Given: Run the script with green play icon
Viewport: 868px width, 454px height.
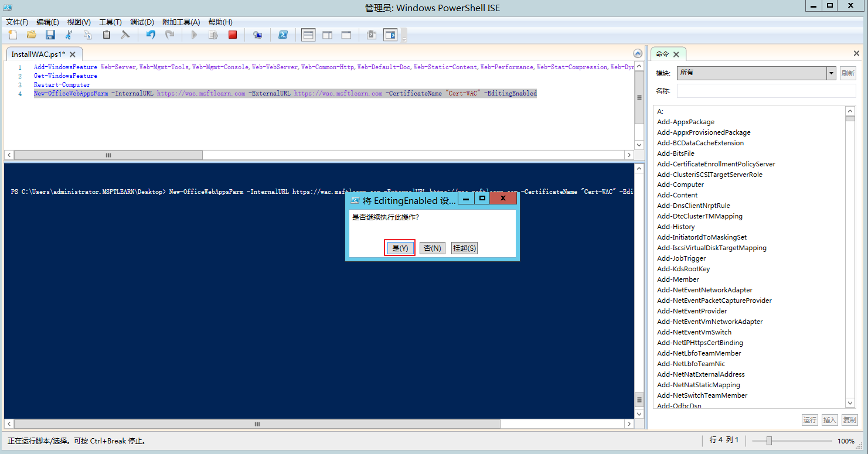Looking at the screenshot, I should coord(194,35).
